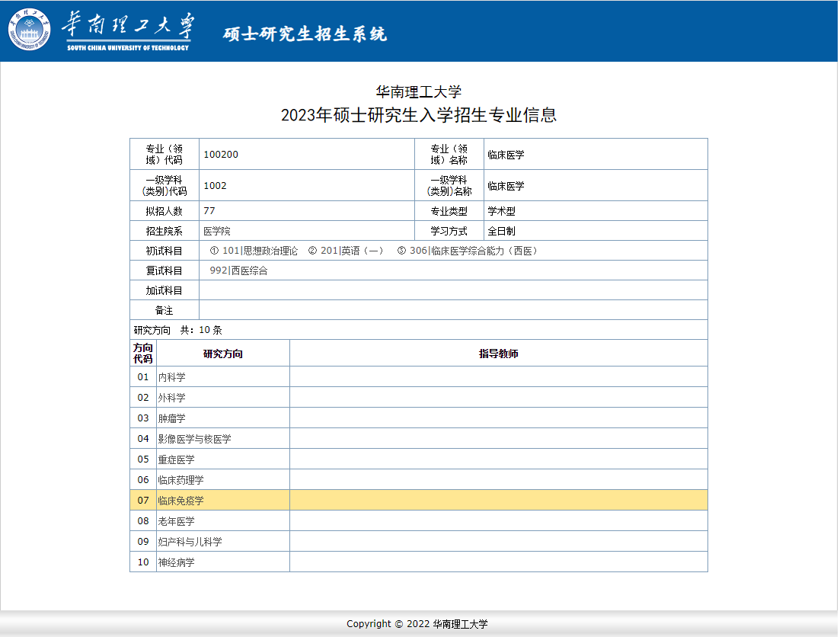The image size is (840, 637).
Task: Click the 共：10 条 count text
Action: click(201, 330)
